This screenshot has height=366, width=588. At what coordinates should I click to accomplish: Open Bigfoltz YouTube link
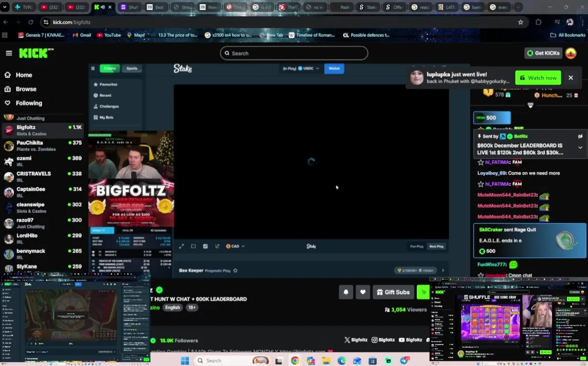410,340
